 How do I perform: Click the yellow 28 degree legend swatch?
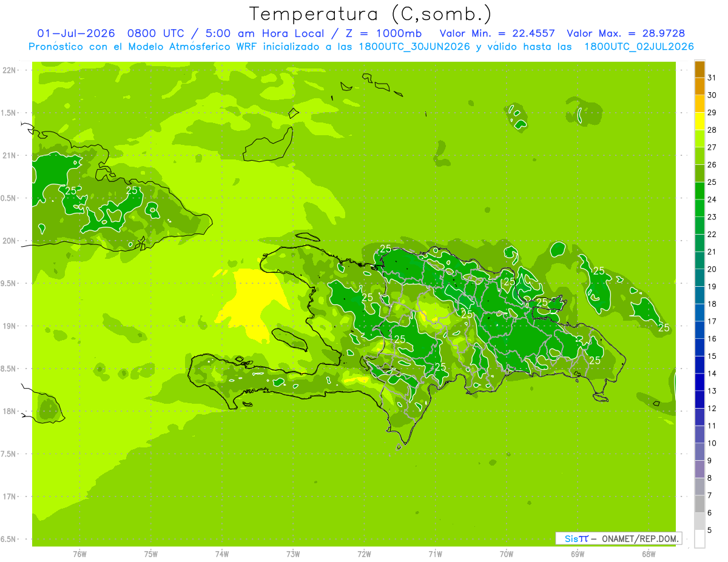coord(699,121)
